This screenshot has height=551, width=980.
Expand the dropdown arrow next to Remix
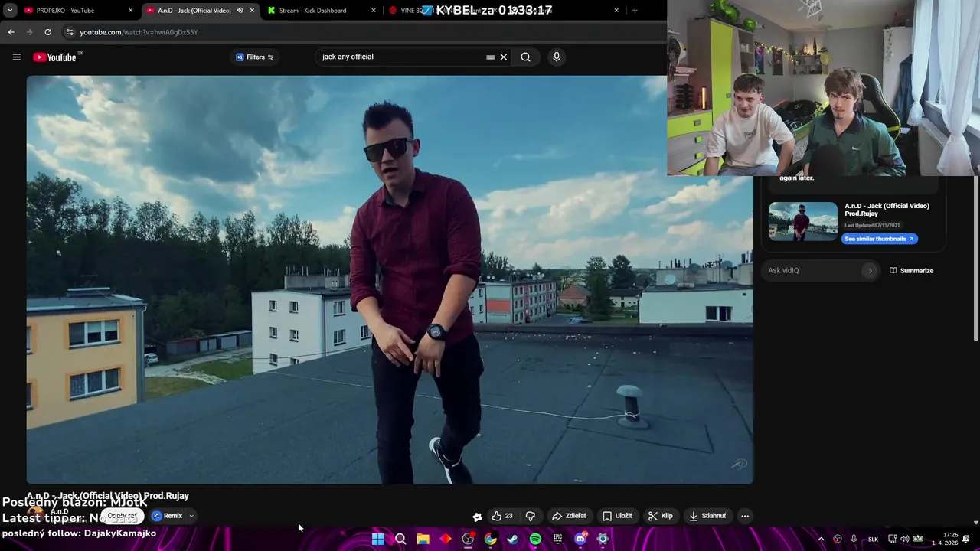(191, 516)
